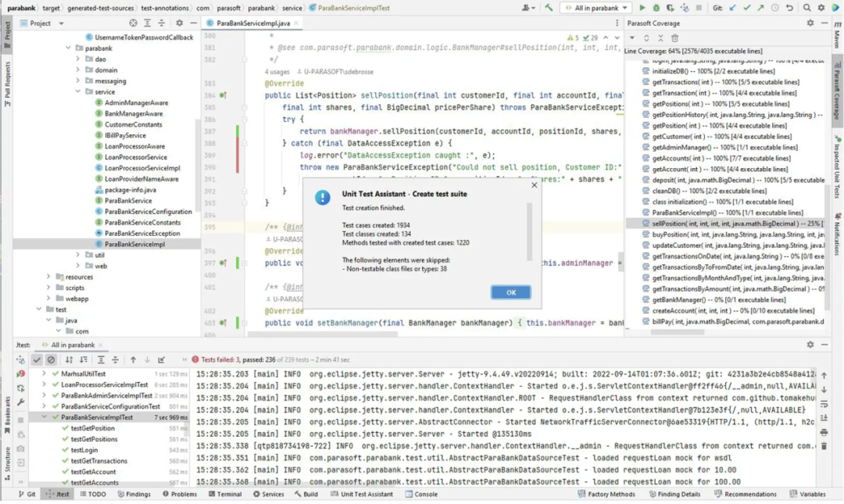Open IDE settings gear in top toolbar
The width and height of the screenshot is (844, 504).
pyautogui.click(x=821, y=8)
